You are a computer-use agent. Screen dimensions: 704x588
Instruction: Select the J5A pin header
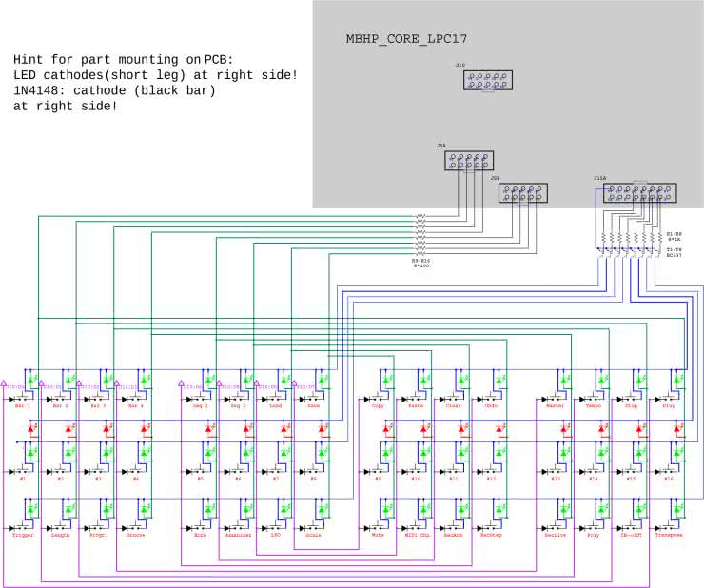(468, 161)
